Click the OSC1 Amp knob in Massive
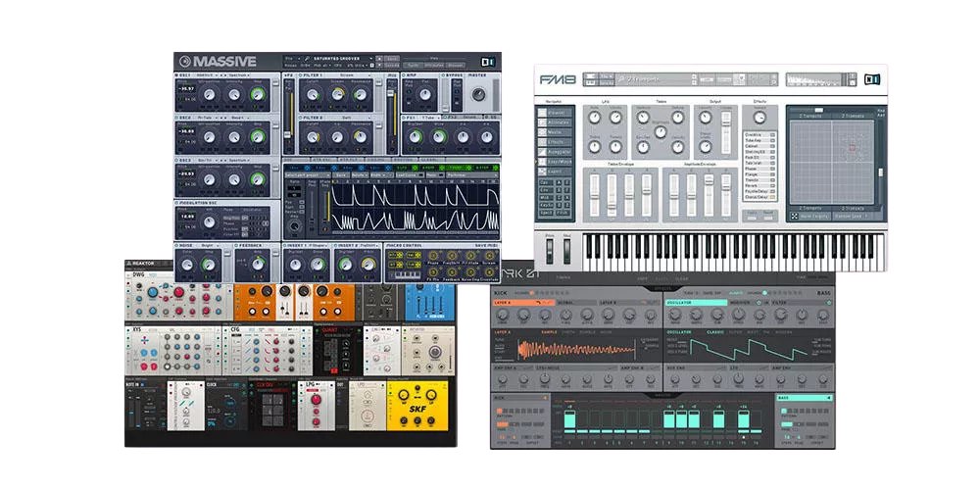 [x=257, y=94]
